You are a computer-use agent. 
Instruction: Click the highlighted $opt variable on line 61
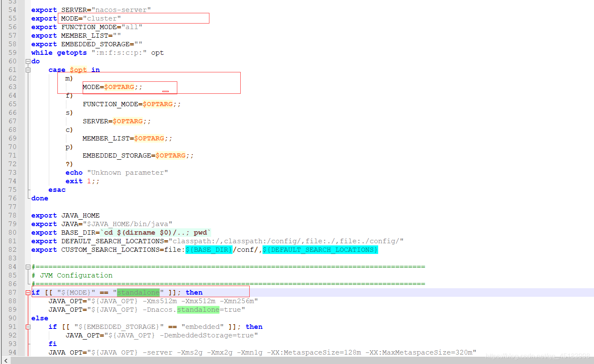(78, 70)
